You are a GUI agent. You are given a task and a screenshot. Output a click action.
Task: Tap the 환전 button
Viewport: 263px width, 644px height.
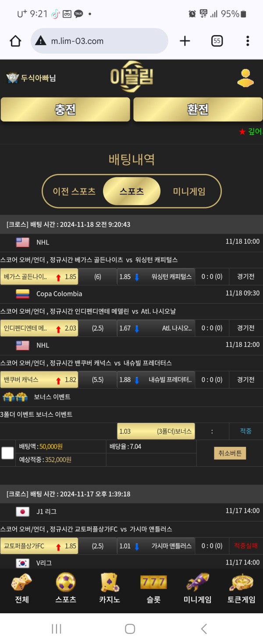coord(198,109)
